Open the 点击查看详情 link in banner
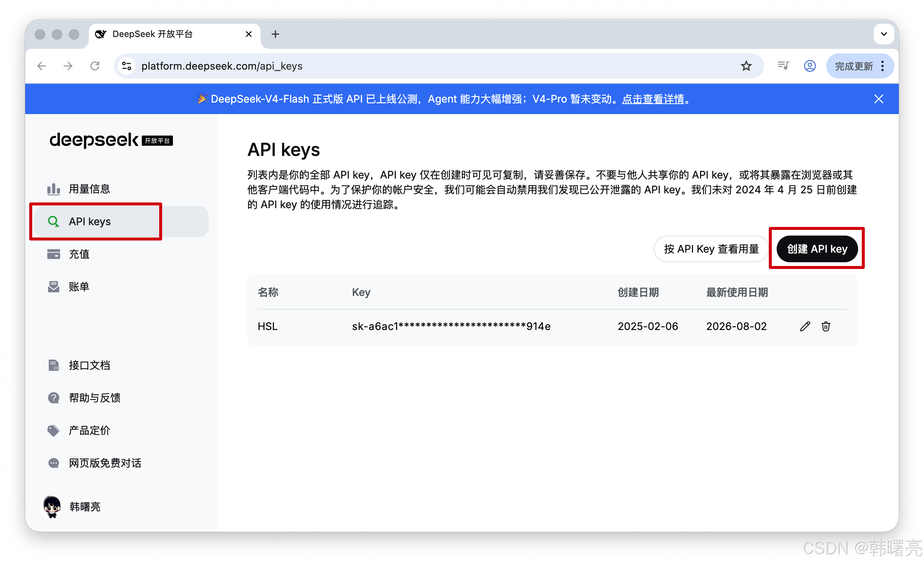Screen dimensions: 924x563 pyautogui.click(x=653, y=99)
